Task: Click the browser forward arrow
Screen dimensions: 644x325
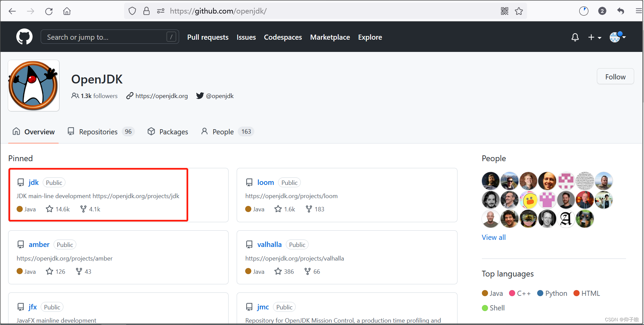Action: [31, 11]
